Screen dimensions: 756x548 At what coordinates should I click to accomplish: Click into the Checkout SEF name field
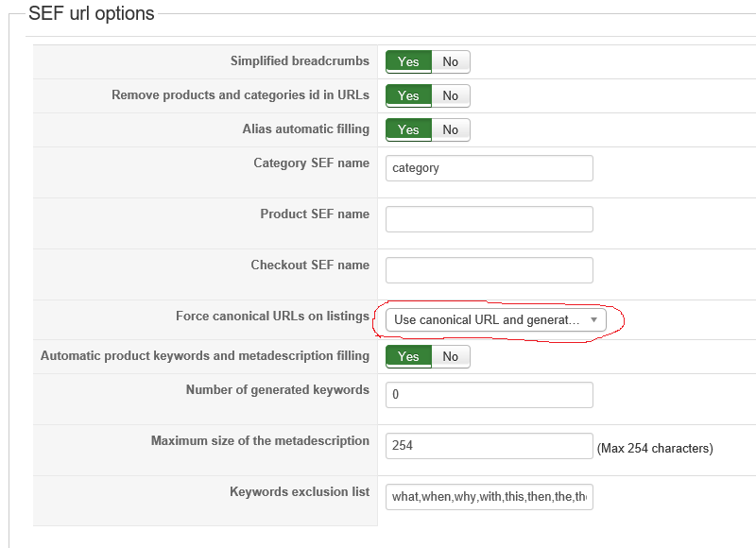point(489,270)
